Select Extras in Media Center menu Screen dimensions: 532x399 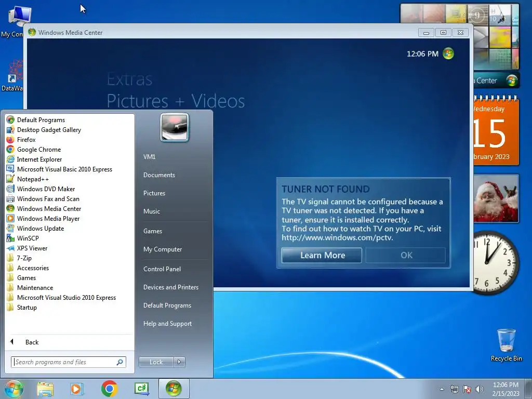129,79
